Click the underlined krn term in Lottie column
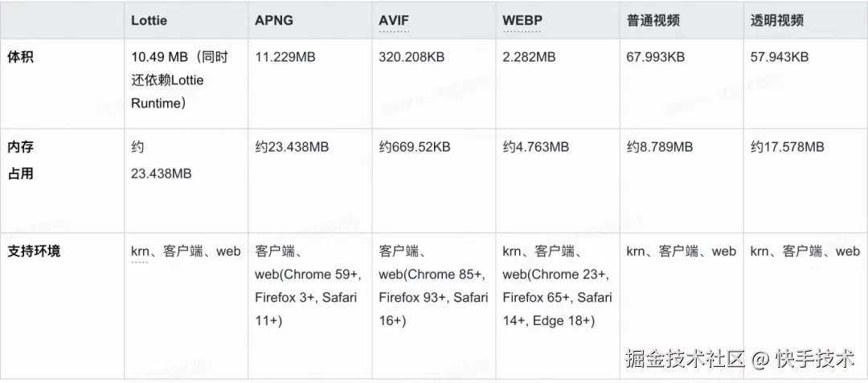This screenshot has width=868, height=383. [140, 252]
